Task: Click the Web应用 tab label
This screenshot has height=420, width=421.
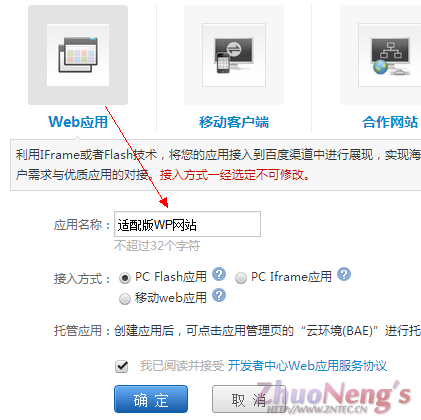Action: 78,122
